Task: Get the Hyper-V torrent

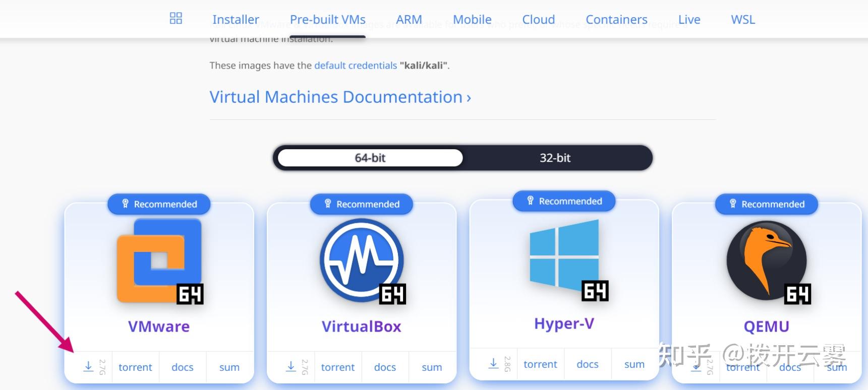Action: (540, 364)
